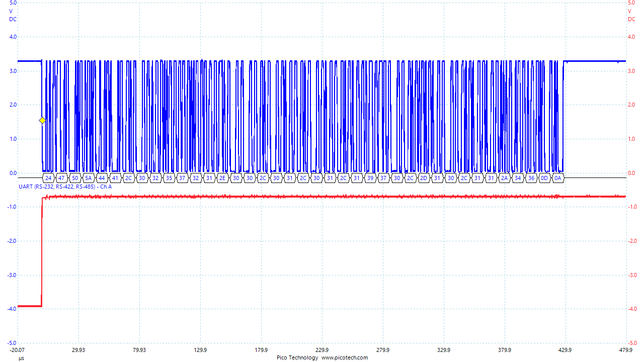Click decoded packet 2D

(424, 178)
